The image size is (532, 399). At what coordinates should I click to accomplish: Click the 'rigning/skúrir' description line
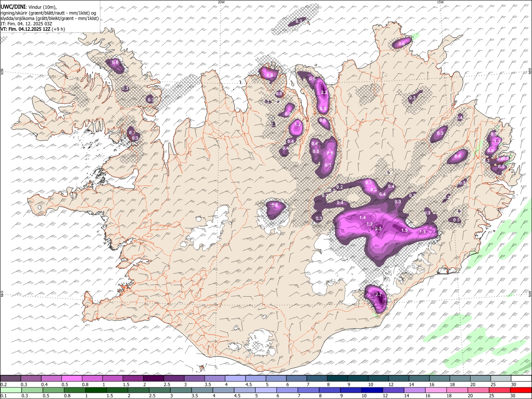(48, 13)
